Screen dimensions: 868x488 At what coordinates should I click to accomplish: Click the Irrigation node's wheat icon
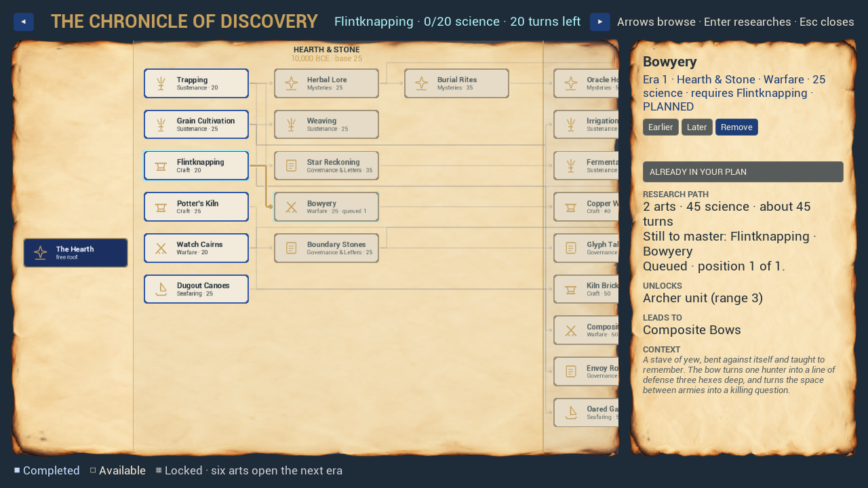tap(571, 125)
